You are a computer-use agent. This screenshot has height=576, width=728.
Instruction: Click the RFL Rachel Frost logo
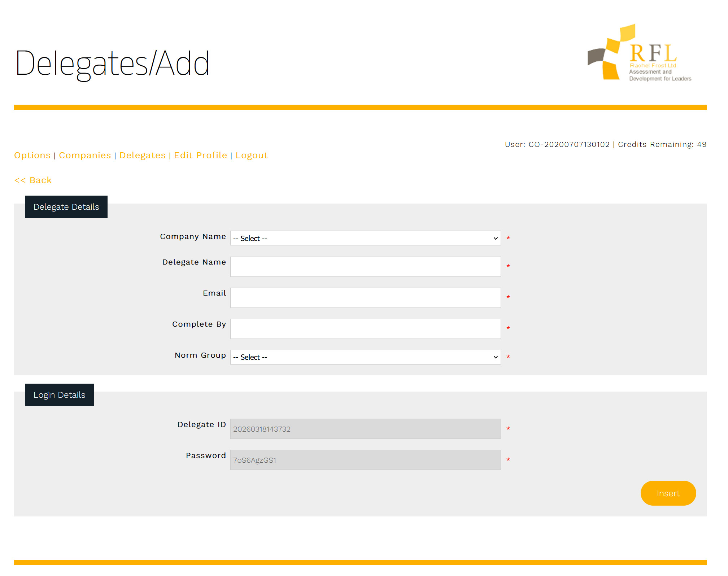[639, 53]
